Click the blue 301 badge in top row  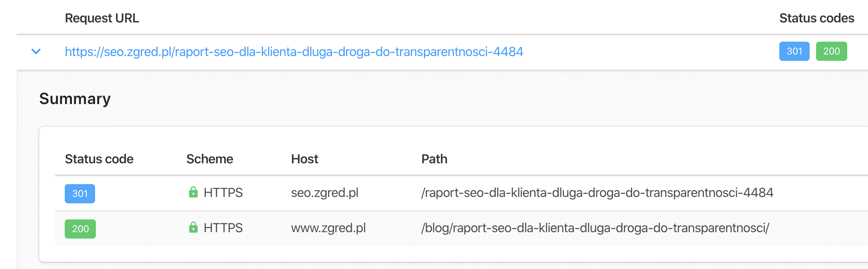(x=794, y=51)
